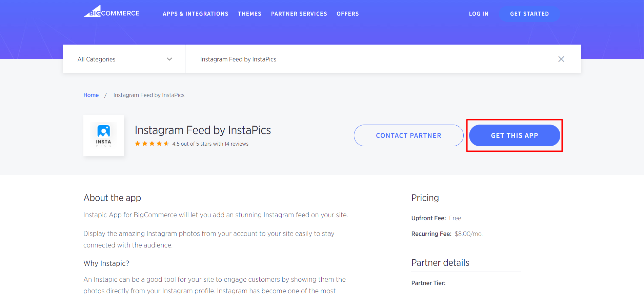Click the star rating icons
This screenshot has height=295, width=644.
click(152, 144)
